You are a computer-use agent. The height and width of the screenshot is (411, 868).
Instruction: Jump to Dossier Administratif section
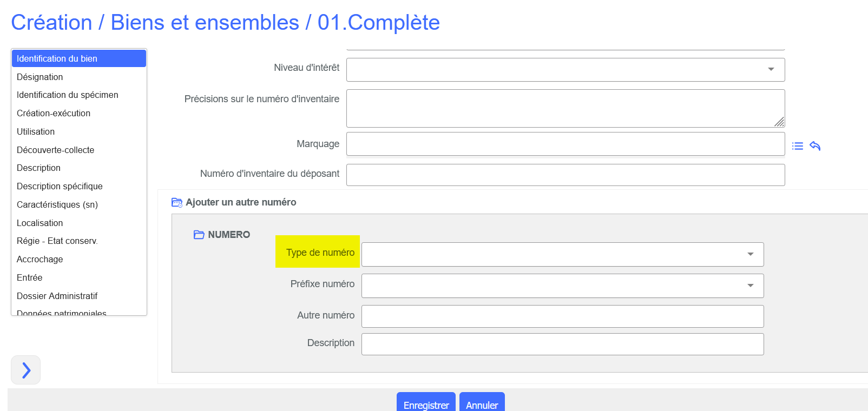57,296
